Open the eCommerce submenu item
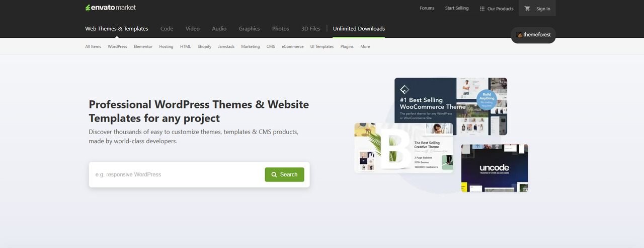The height and width of the screenshot is (248, 644). point(292,46)
